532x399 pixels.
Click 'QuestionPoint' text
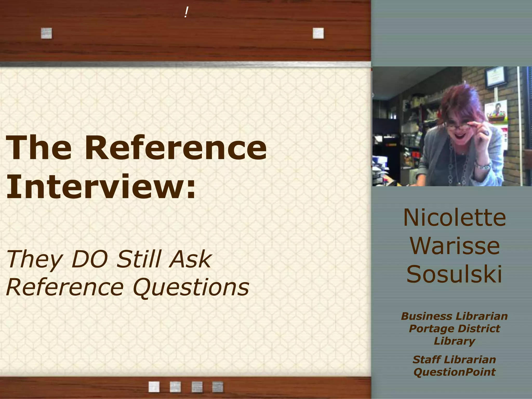pos(454,372)
